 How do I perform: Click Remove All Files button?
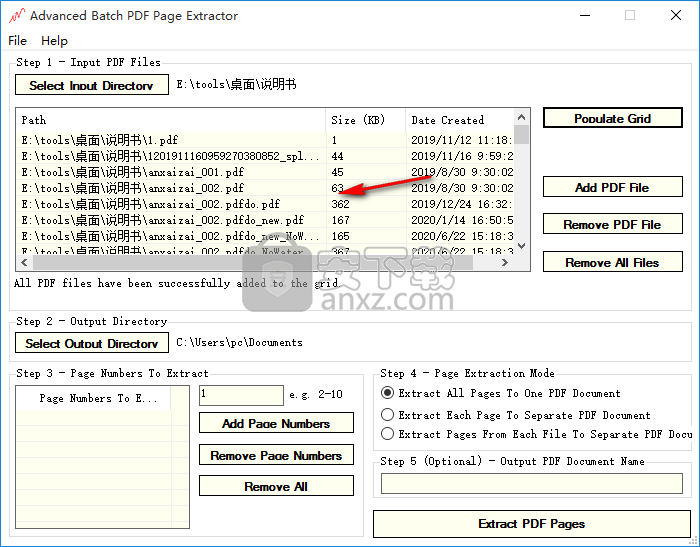point(612,262)
